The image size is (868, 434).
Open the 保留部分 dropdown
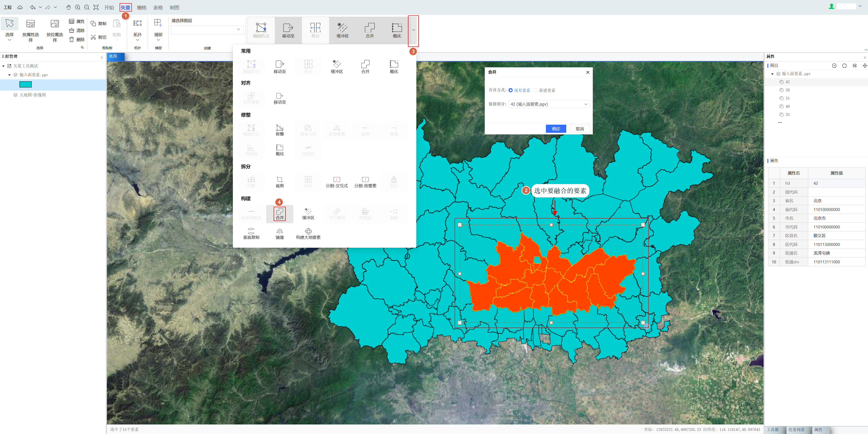coord(549,104)
